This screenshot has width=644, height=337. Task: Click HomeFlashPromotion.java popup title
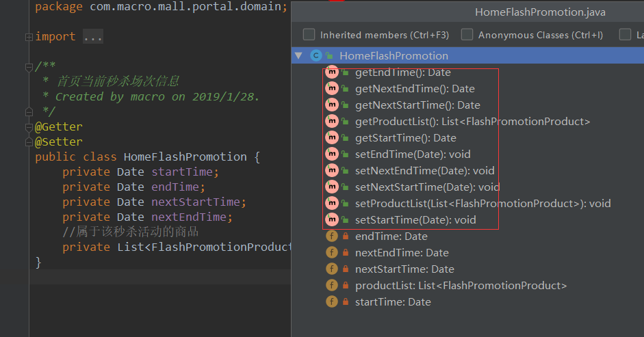tap(540, 12)
